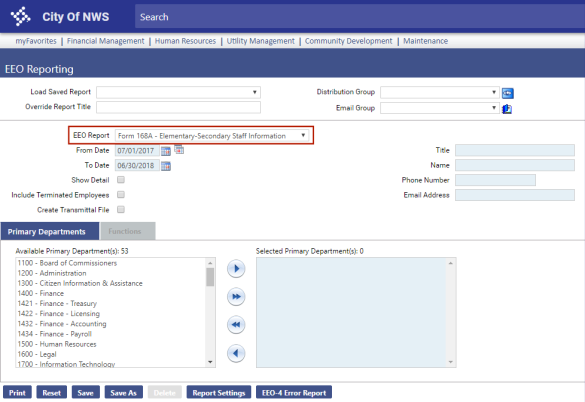Click the Distribution Group icon button
585x402 pixels.
(507, 93)
